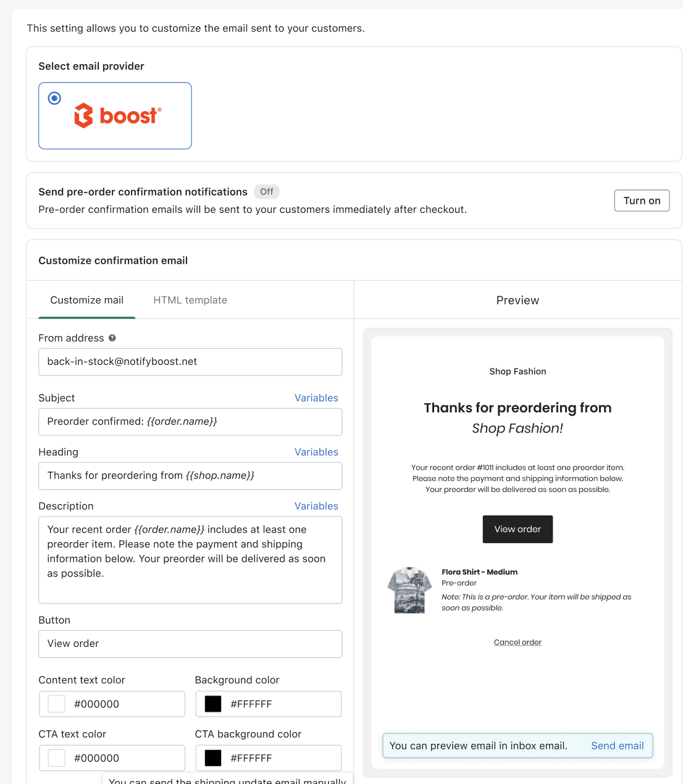Image resolution: width=683 pixels, height=784 pixels.
Task: Select the boost email provider radio button
Action: (55, 98)
